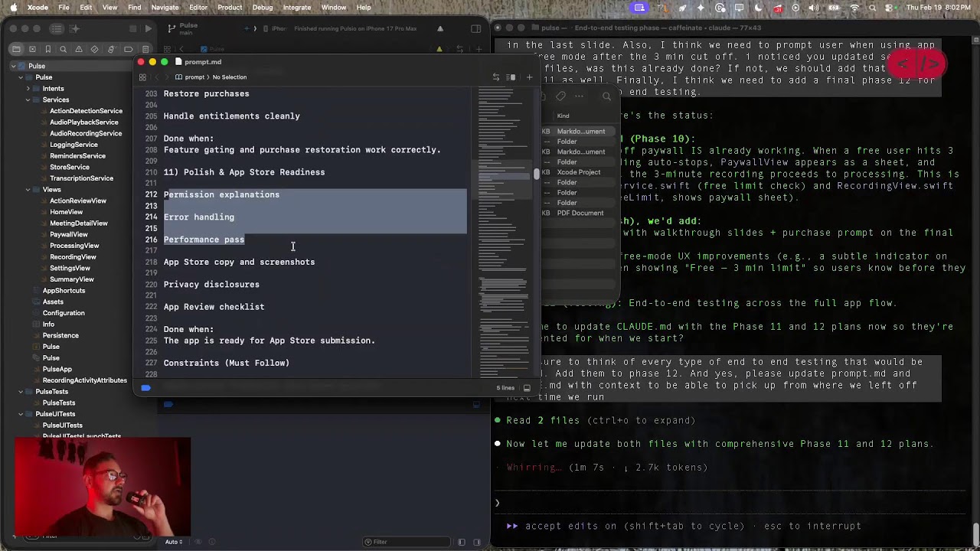Image resolution: width=980 pixels, height=551 pixels.
Task: Select RecordingView file in navigator
Action: click(73, 257)
